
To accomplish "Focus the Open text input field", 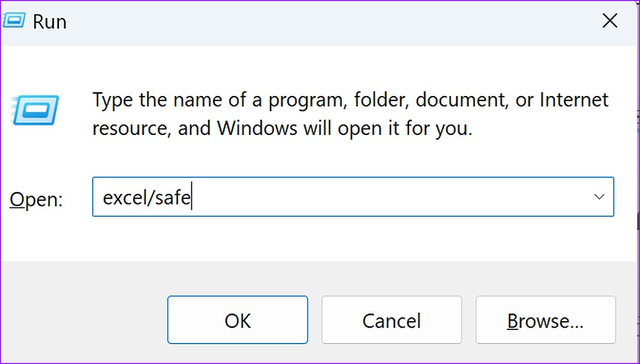I will pos(353,197).
